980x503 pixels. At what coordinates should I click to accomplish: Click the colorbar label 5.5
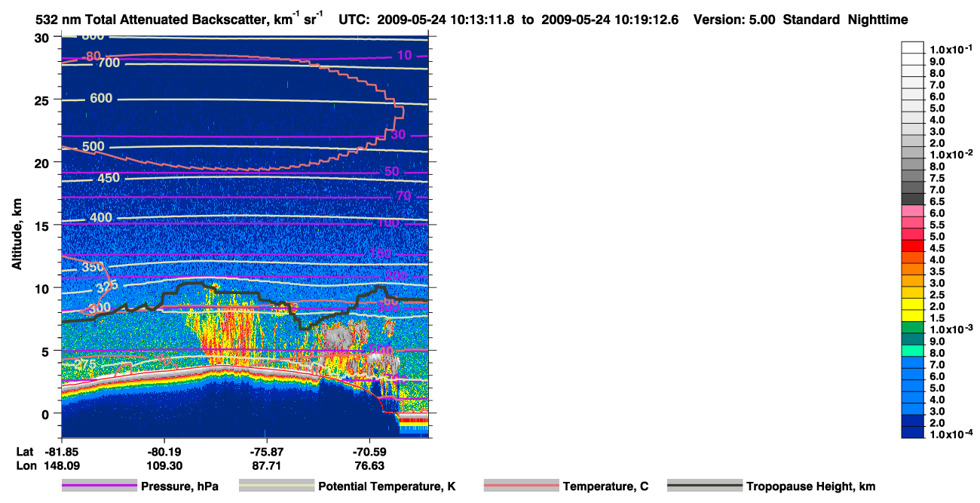[937, 225]
